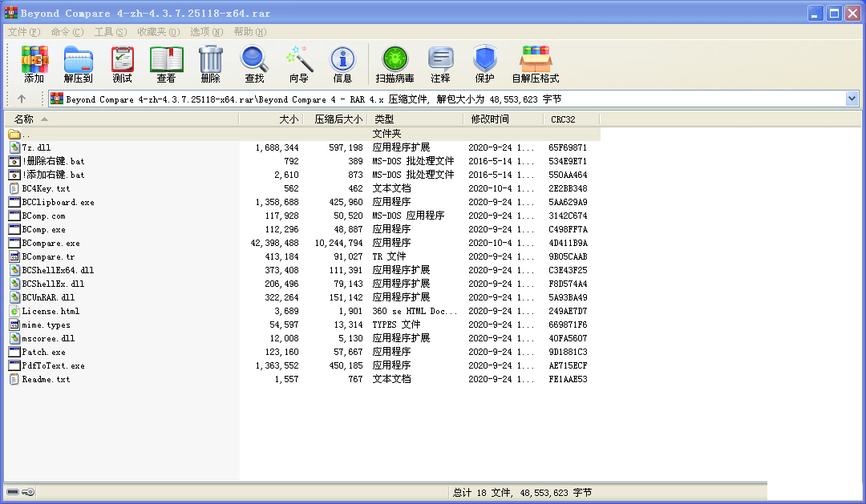This screenshot has height=504, width=866.
Task: Select the BCClipboard.exe row
Action: coord(302,202)
